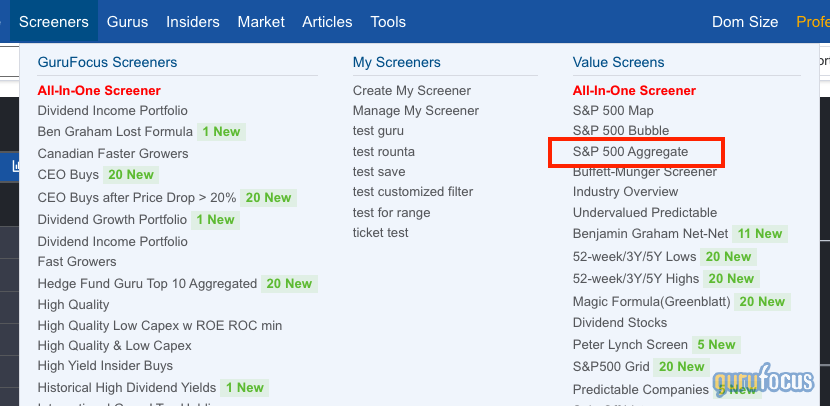Open the Articles menu
This screenshot has height=406, width=830.
(x=327, y=21)
